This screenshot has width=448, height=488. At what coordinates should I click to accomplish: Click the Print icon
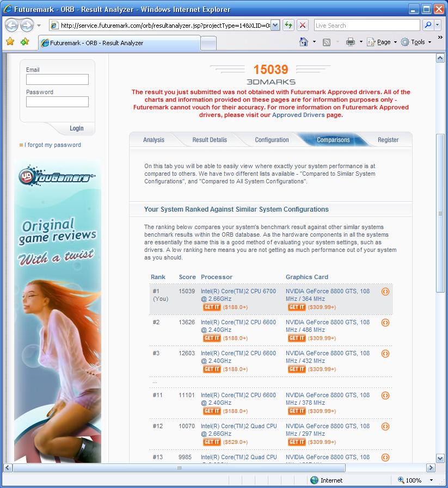click(x=351, y=42)
